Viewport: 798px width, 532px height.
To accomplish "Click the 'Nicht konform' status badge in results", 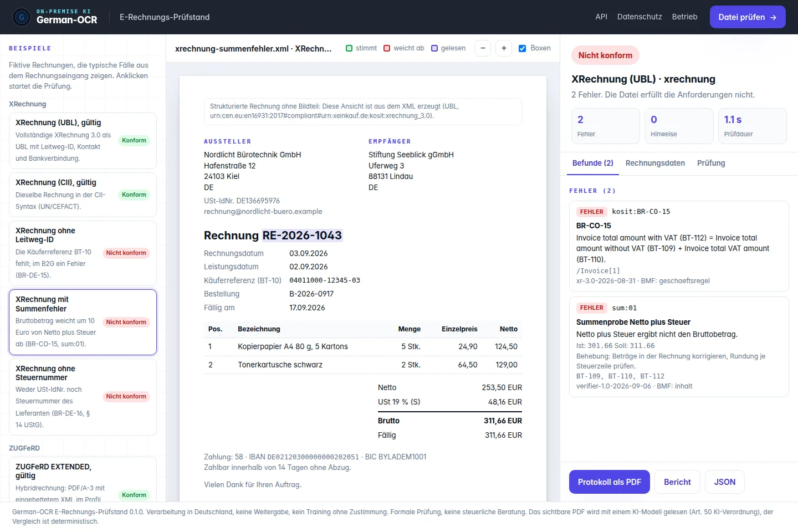I will pos(605,55).
